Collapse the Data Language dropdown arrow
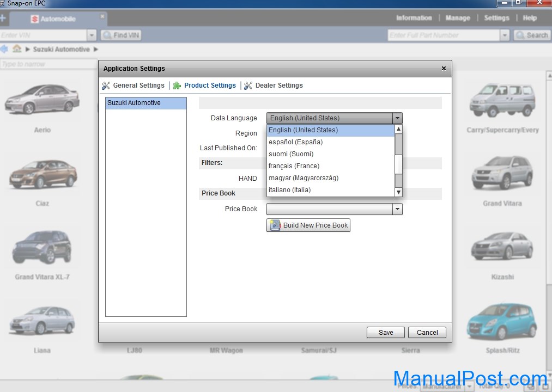 (x=397, y=118)
